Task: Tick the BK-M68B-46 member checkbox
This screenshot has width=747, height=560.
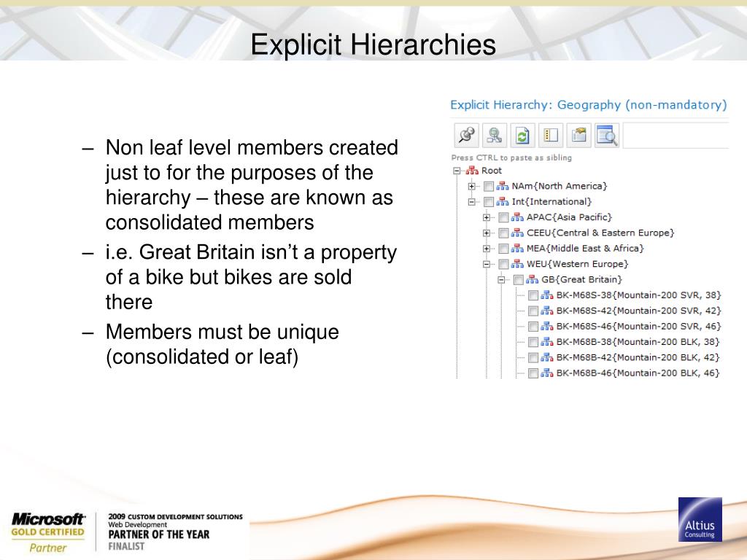Action: click(533, 373)
